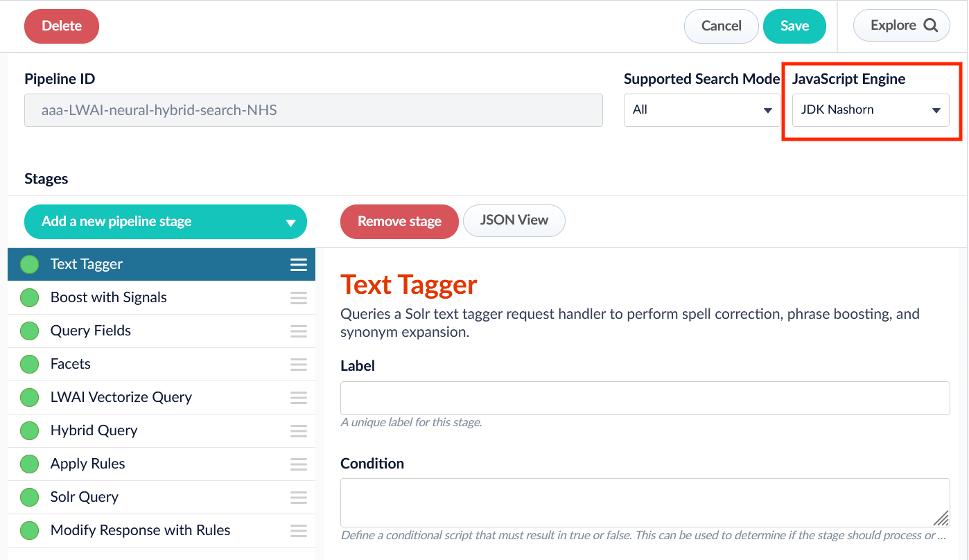Open the Supported Search Mode dropdown
Screen dimensions: 969x560
[x=702, y=110]
